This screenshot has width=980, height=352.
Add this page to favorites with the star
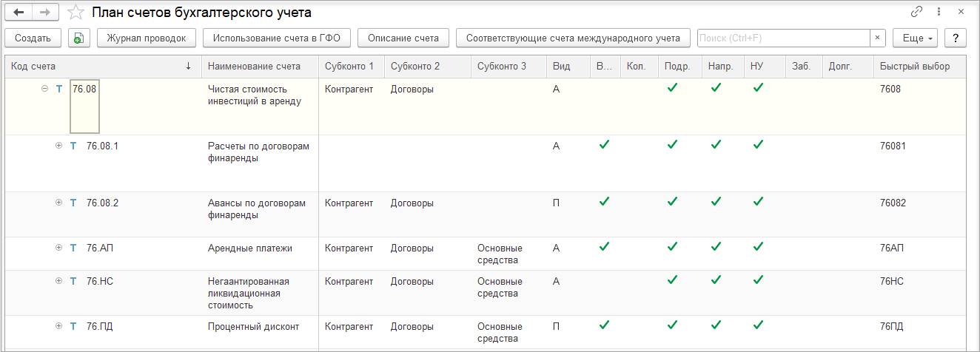pos(75,13)
